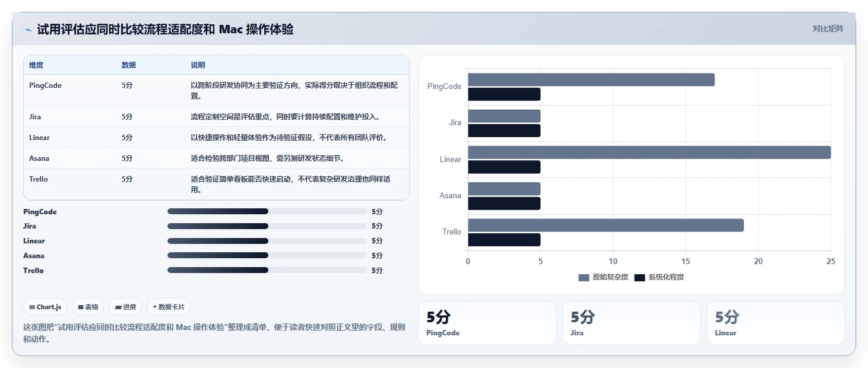The image size is (868, 368).
Task: Click the description starting 以跨阶段研发协同
Action: pyautogui.click(x=294, y=91)
